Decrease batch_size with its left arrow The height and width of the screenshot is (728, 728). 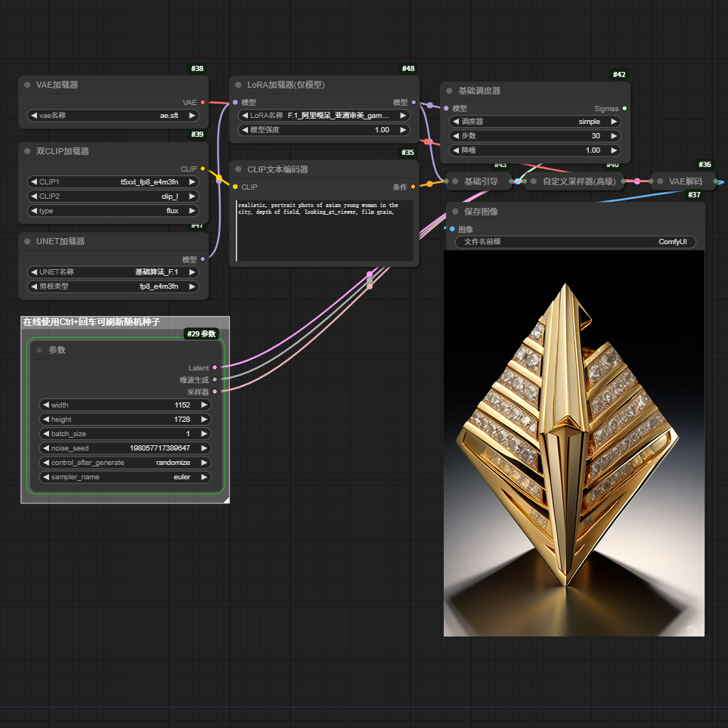pyautogui.click(x=46, y=434)
